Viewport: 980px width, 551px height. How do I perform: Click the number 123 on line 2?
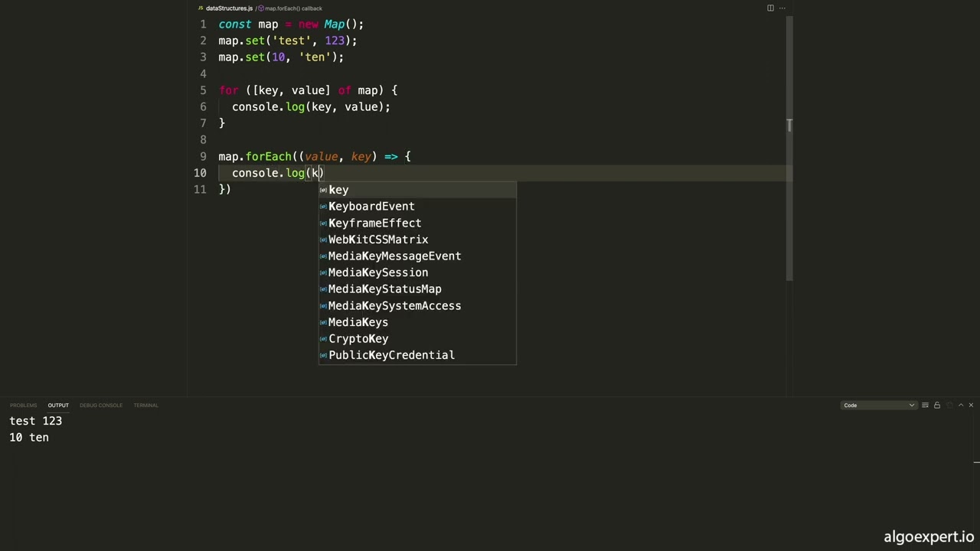(335, 41)
